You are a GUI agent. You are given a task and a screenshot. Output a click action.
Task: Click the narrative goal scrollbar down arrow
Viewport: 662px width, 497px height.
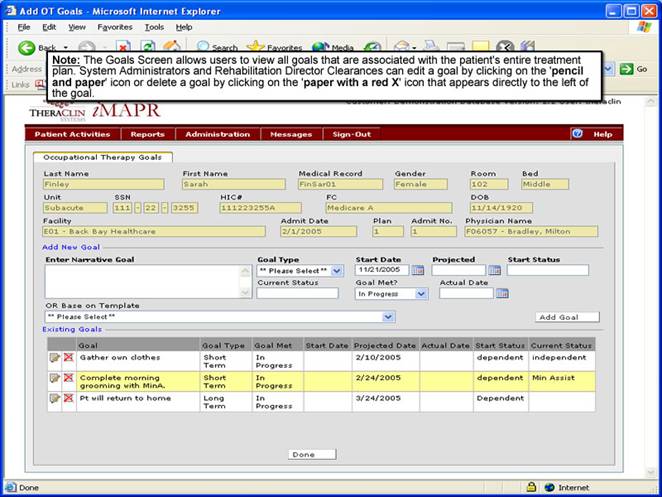245,293
